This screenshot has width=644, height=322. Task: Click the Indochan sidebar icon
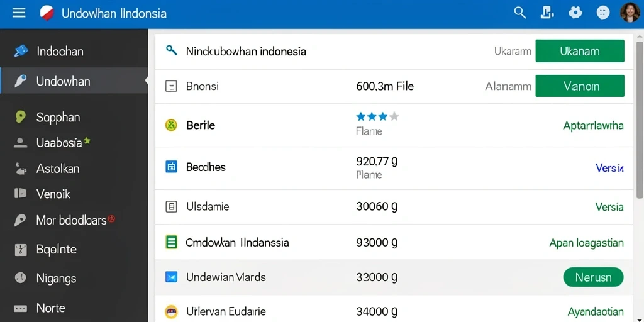[21, 51]
